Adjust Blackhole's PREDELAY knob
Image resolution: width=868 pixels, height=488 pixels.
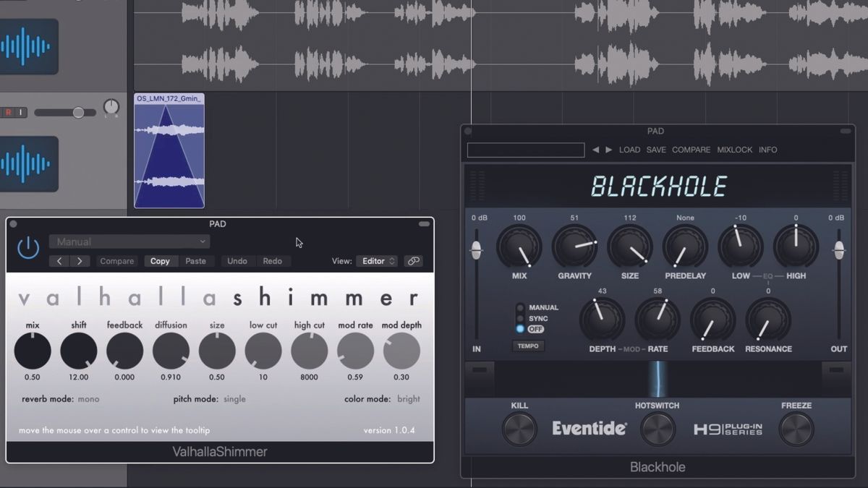click(685, 247)
